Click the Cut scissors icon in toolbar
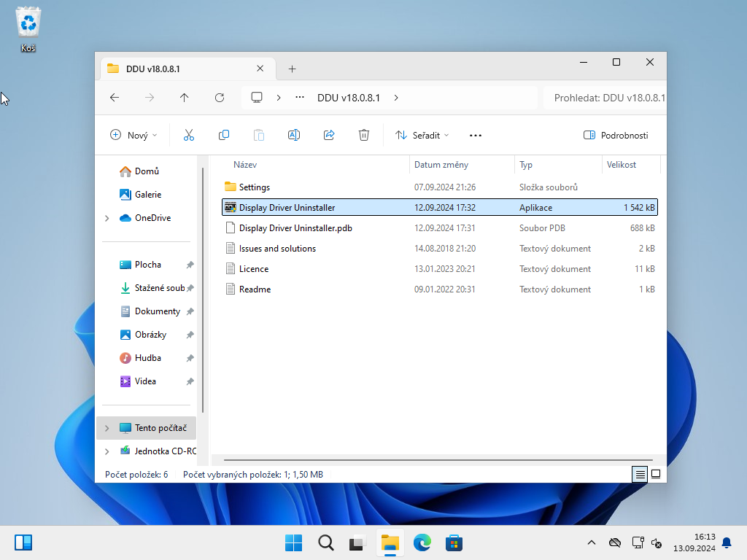Image resolution: width=747 pixels, height=560 pixels. coord(189,135)
